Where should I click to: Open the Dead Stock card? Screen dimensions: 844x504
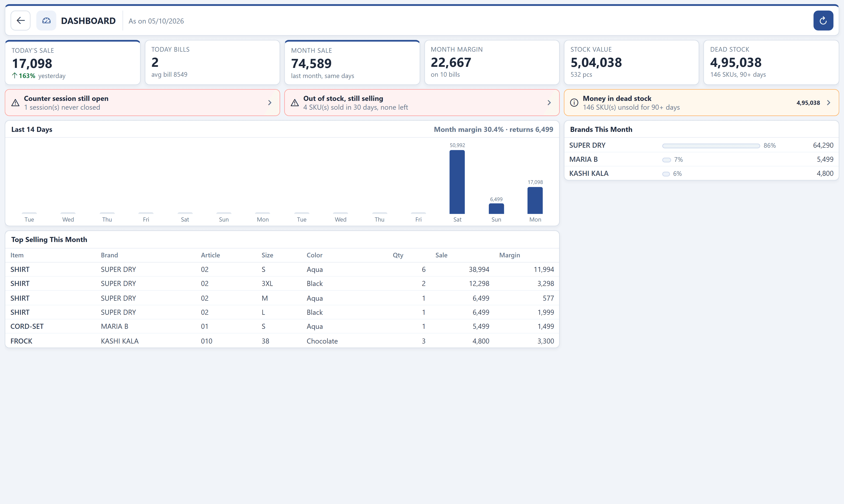pyautogui.click(x=771, y=62)
